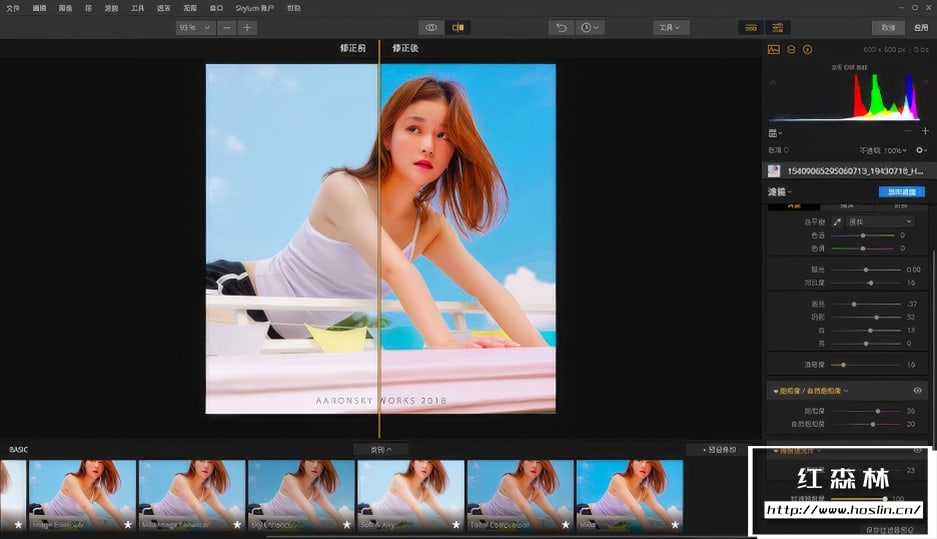Screen dimensions: 937x539
Task: Zoom in with the plus button
Action: click(x=247, y=27)
